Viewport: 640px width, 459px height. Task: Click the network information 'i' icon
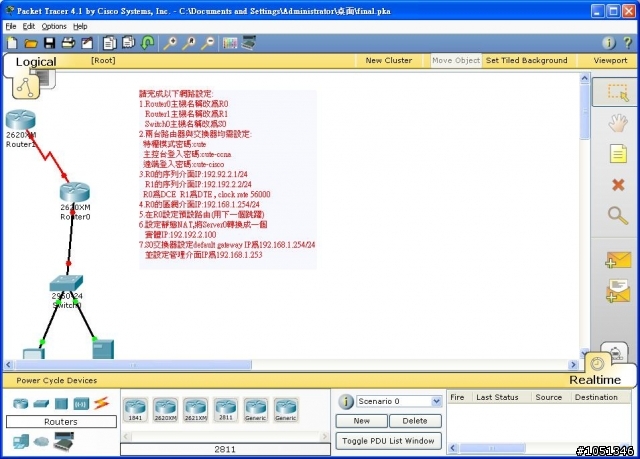(609, 43)
